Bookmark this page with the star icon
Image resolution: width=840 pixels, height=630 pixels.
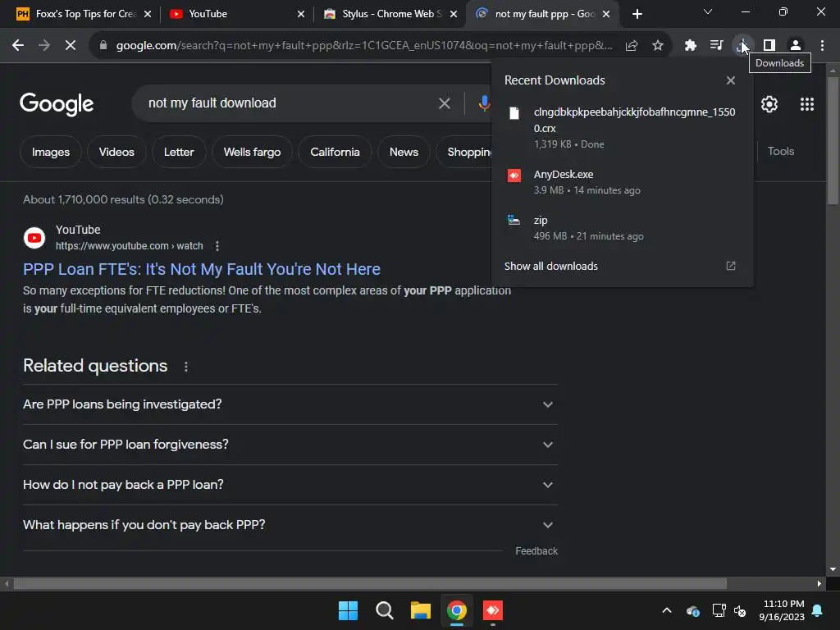point(658,46)
